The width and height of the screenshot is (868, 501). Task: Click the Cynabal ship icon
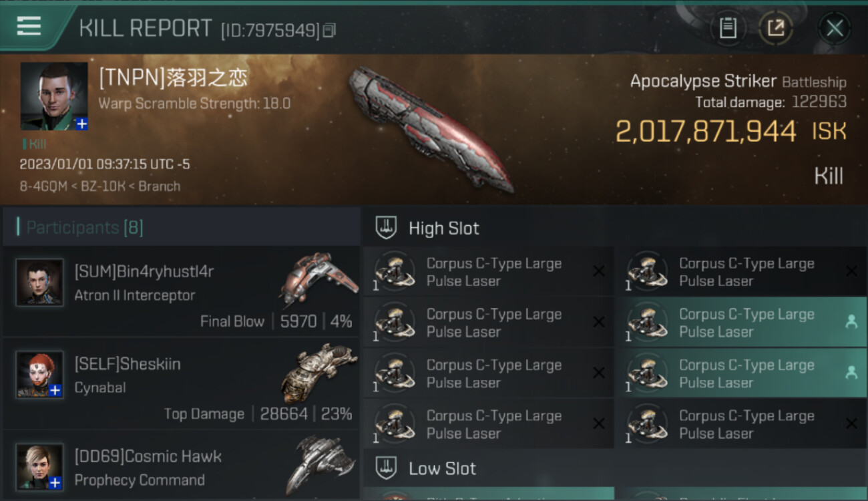pyautogui.click(x=316, y=373)
